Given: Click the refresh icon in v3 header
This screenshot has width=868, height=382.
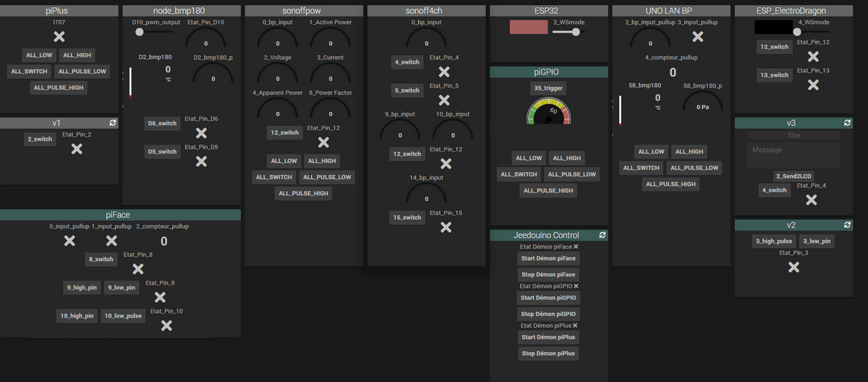Looking at the screenshot, I should [x=848, y=124].
